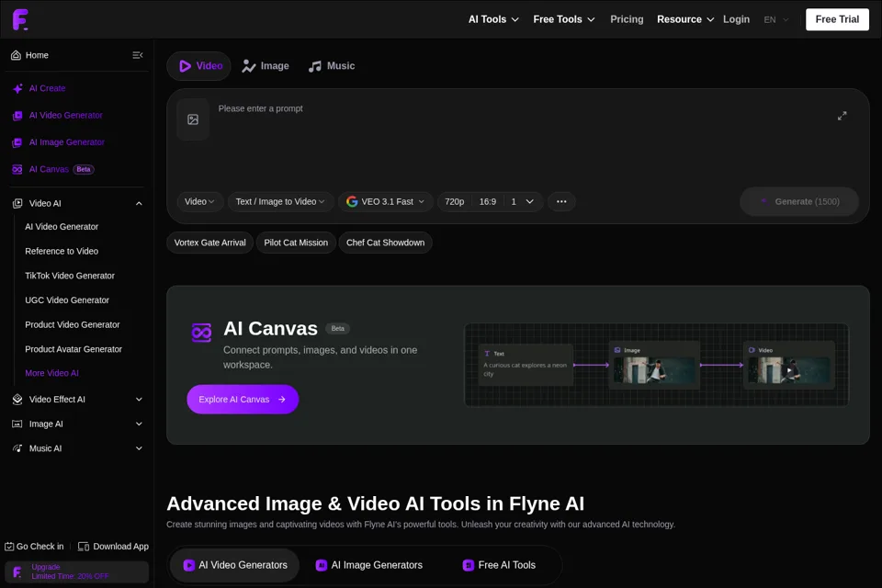The image size is (882, 588).
Task: Open EN language selector
Action: 776,19
